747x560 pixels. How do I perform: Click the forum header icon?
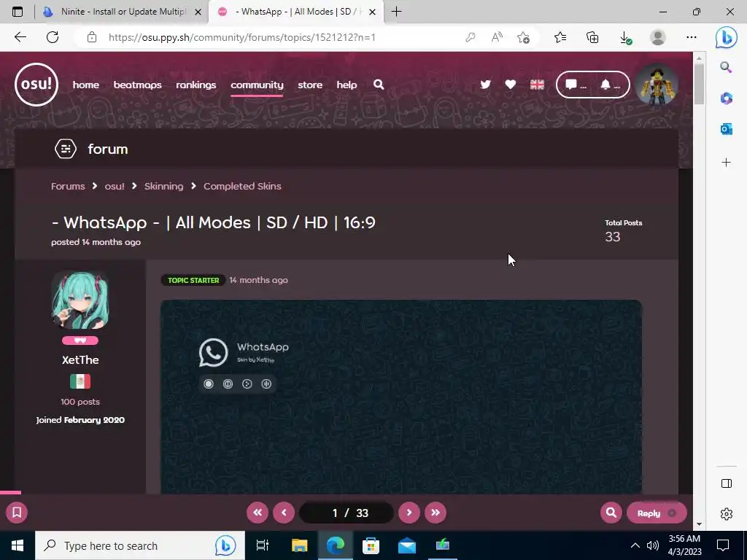[x=66, y=149]
